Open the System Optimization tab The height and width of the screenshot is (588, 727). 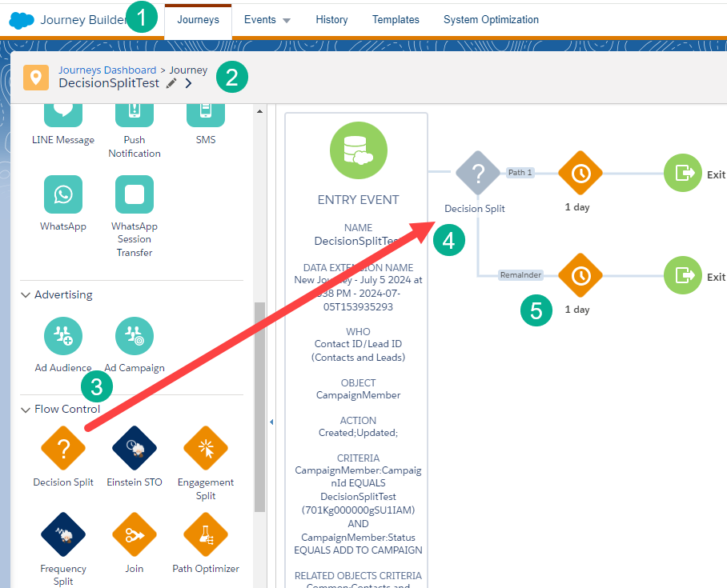(491, 19)
